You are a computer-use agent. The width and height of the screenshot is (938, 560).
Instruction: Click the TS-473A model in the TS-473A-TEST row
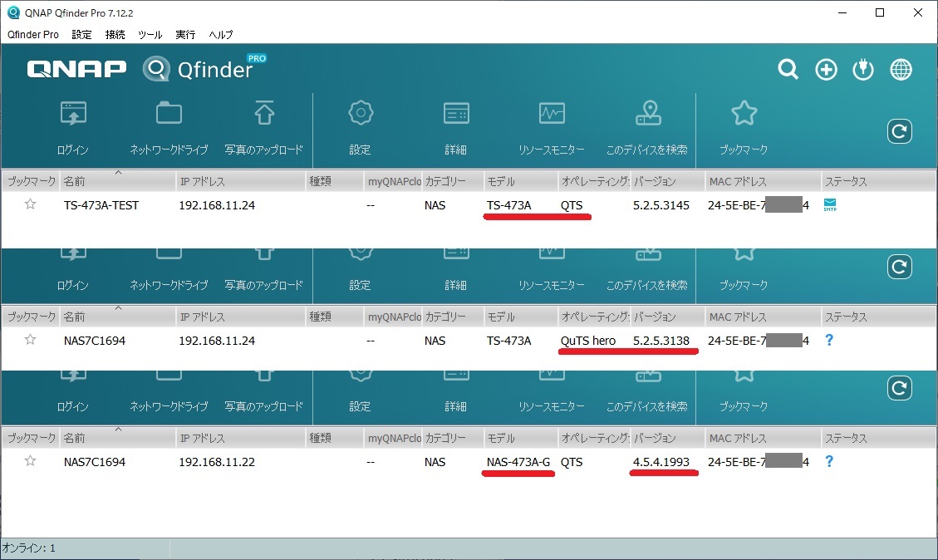508,205
